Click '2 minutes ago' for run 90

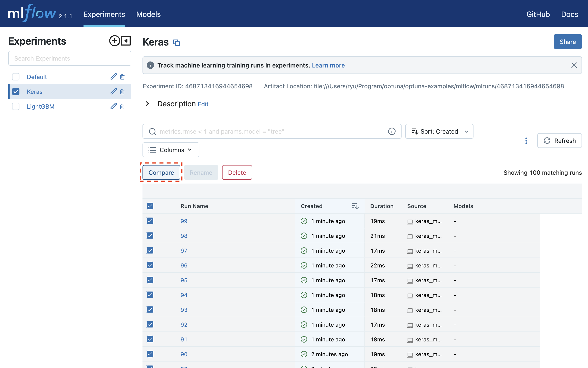(x=329, y=354)
